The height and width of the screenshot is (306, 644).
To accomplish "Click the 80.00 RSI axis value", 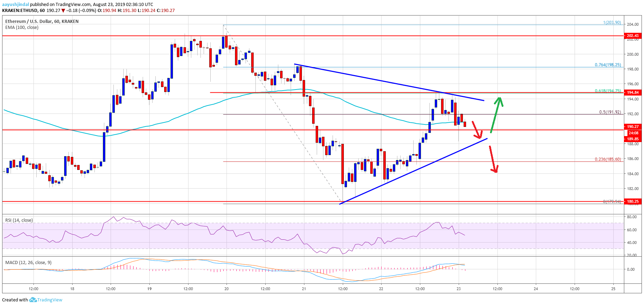I will (632, 217).
